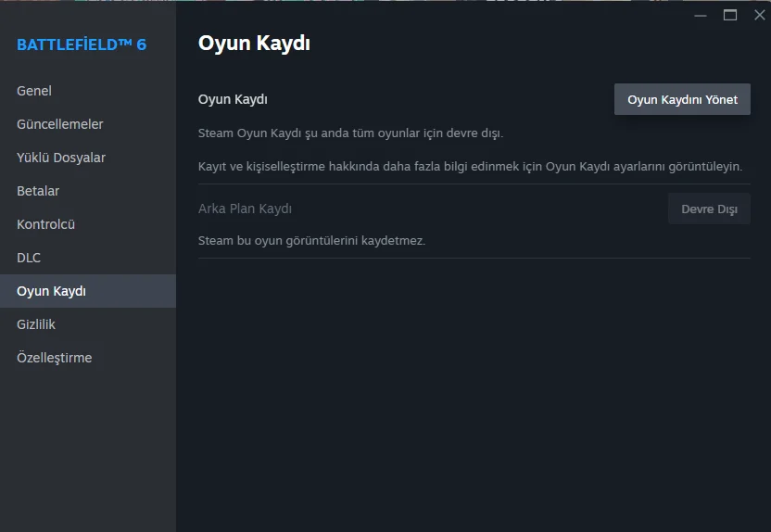Switch to Kontrolcü settings

[88, 224]
